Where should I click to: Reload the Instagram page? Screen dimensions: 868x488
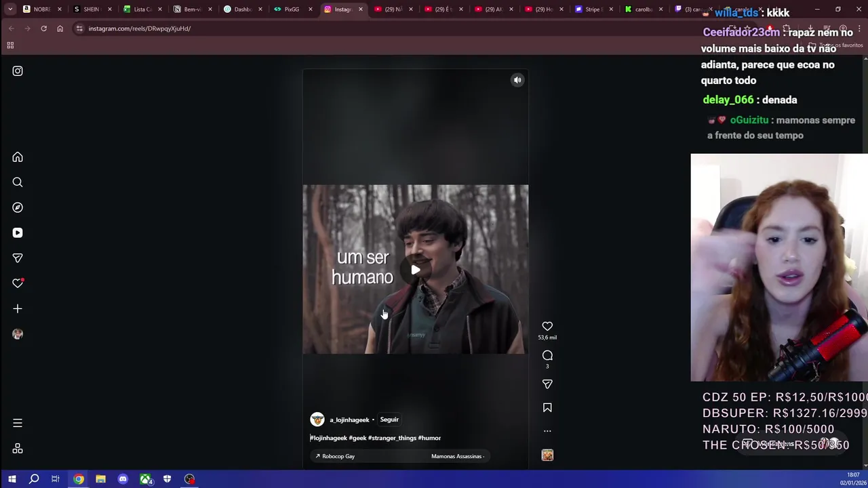click(43, 28)
